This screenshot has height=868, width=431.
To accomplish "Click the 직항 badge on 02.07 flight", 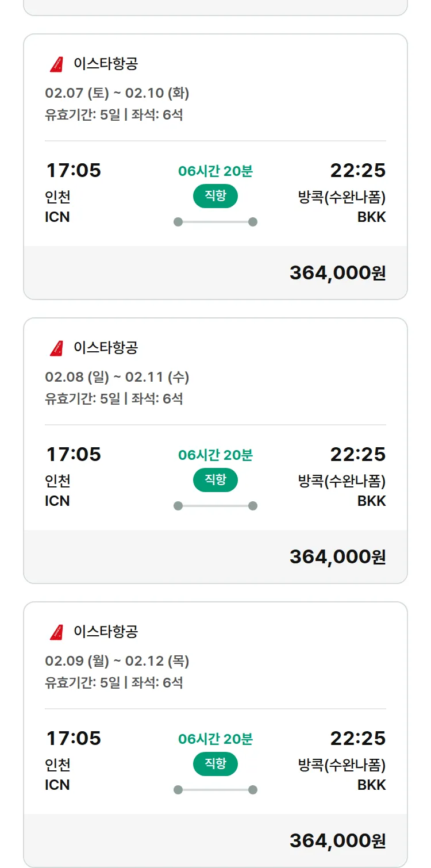I will click(215, 196).
